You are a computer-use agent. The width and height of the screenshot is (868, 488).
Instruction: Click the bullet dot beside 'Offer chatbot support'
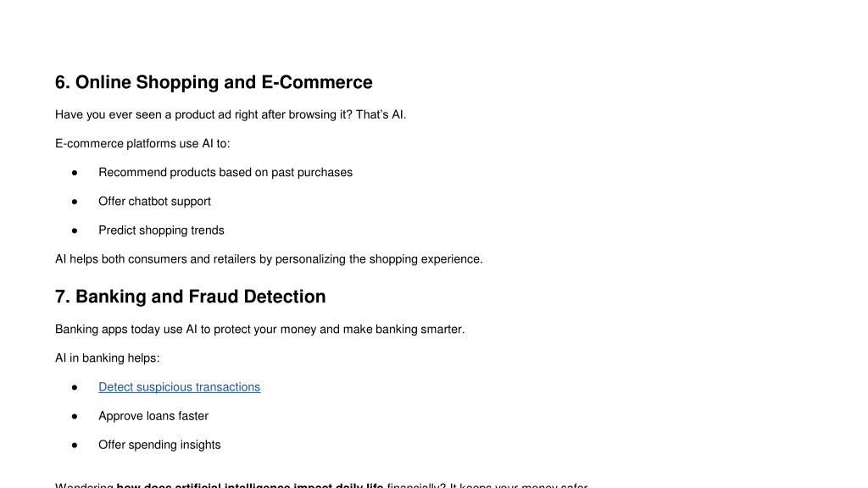[x=75, y=202]
